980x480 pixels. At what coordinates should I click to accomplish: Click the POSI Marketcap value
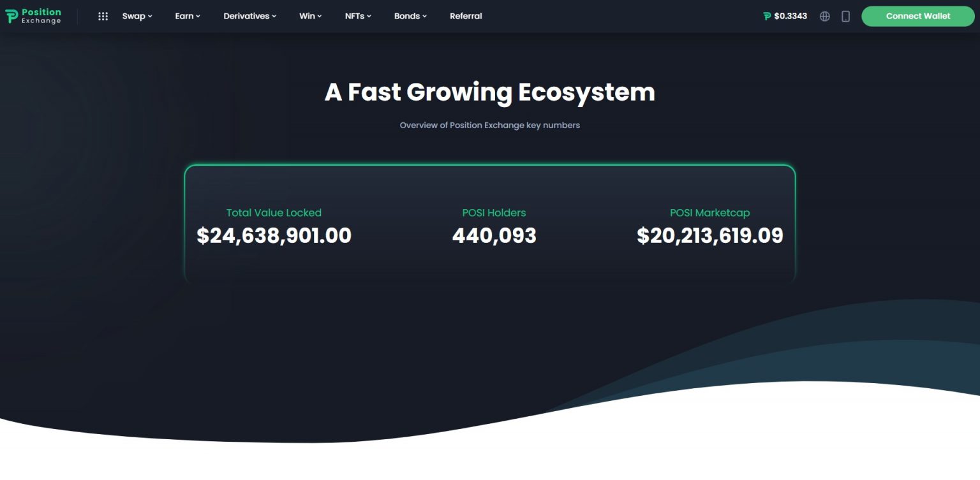click(710, 236)
